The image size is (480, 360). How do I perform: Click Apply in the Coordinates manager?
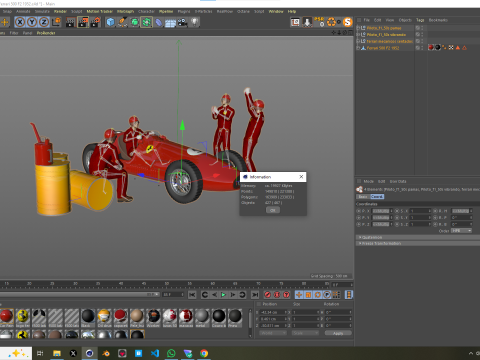coord(338,333)
